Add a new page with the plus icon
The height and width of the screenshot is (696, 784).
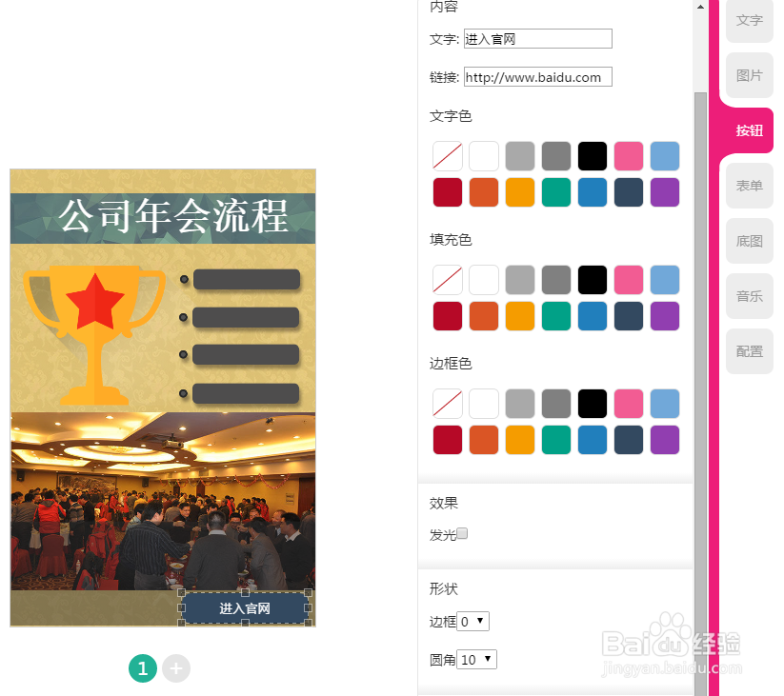tap(176, 668)
